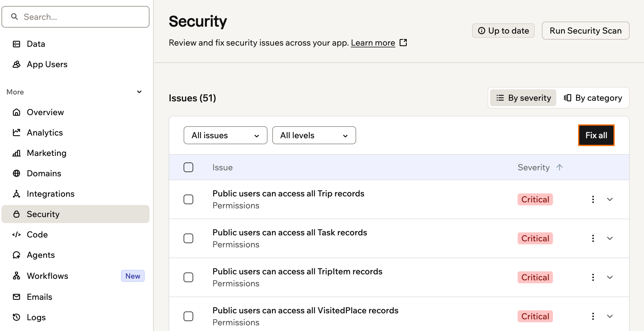
Task: Open the Emails page
Action: point(75,297)
